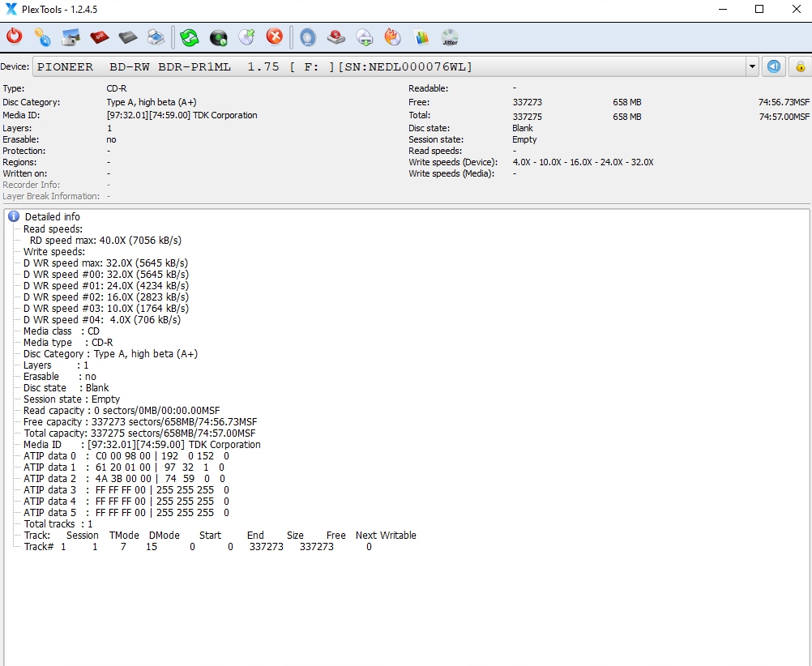This screenshot has height=666, width=812.
Task: Select 'D WR speed #04: 4.0X' row
Action: [102, 320]
